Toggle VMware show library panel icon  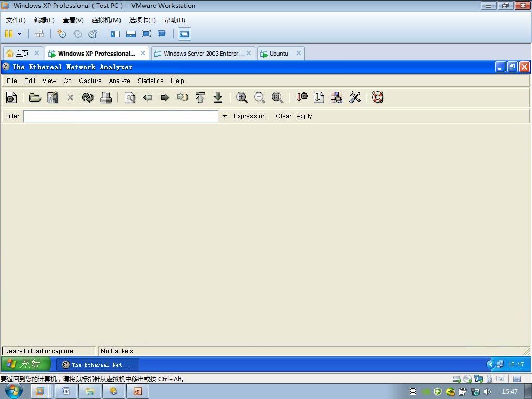coord(115,34)
